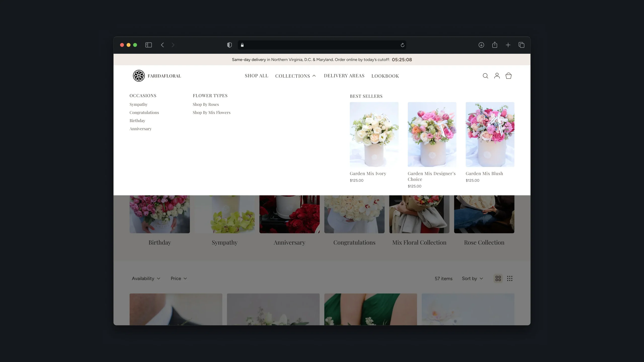Image resolution: width=644 pixels, height=362 pixels.
Task: Click the Same-day delivery announcement text
Action: pos(311,60)
